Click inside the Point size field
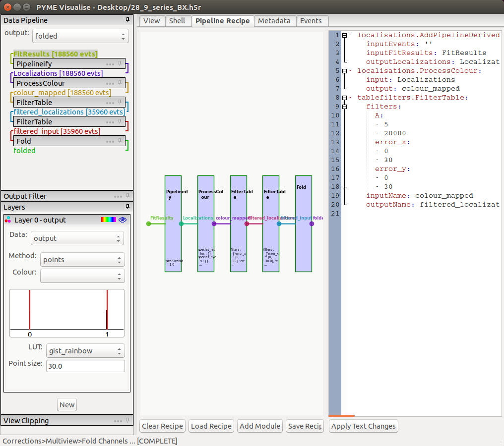504x446 pixels. coord(85,366)
